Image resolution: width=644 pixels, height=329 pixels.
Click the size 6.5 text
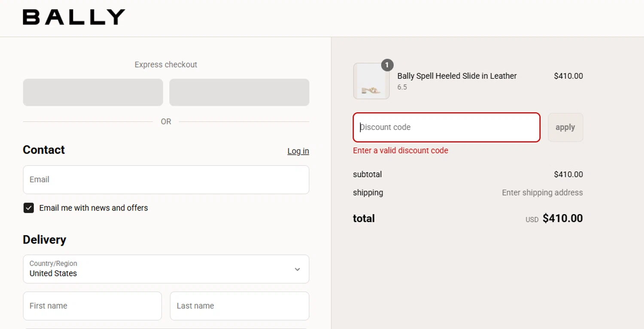[402, 87]
